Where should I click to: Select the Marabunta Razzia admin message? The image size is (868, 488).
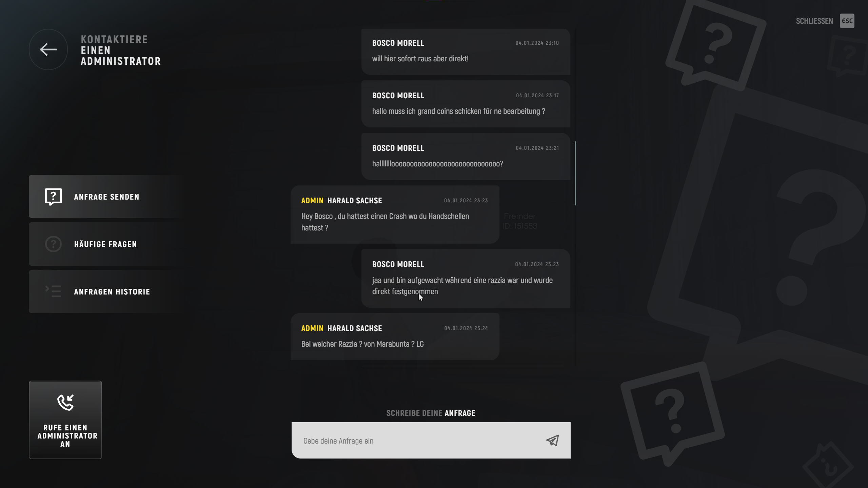pos(395,337)
